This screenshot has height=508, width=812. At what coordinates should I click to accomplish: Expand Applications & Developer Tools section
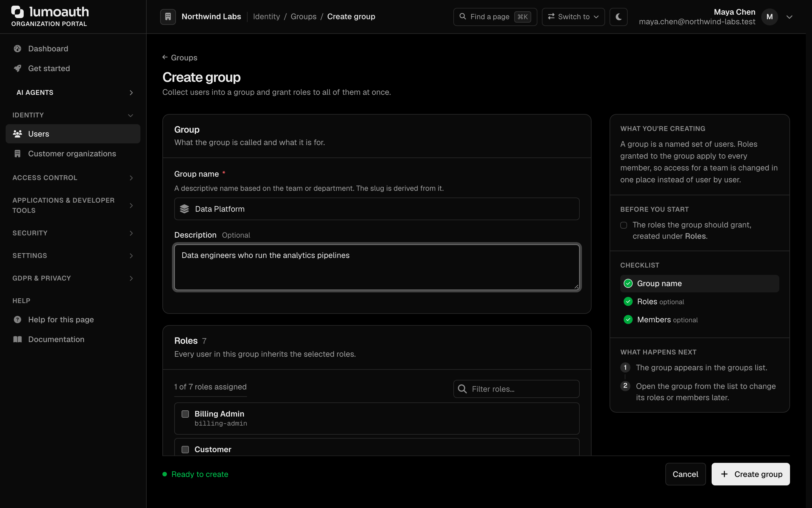tap(73, 205)
